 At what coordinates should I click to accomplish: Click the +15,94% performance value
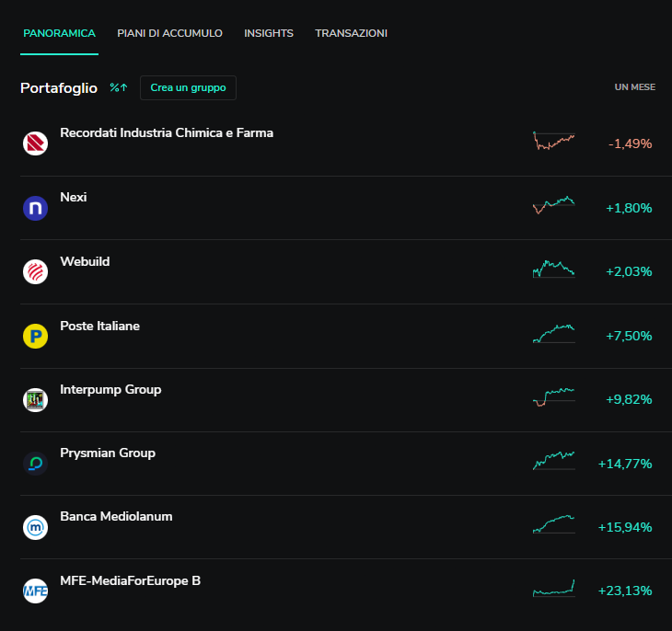click(625, 527)
